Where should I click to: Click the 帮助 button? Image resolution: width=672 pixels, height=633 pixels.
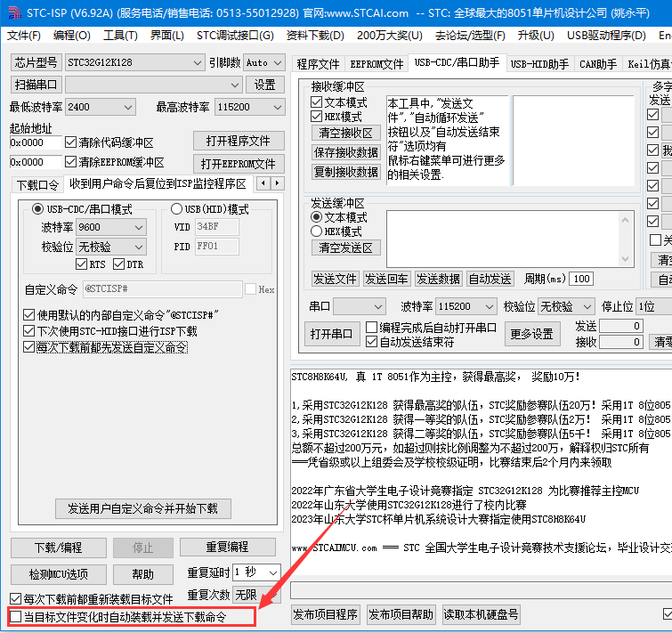143,574
